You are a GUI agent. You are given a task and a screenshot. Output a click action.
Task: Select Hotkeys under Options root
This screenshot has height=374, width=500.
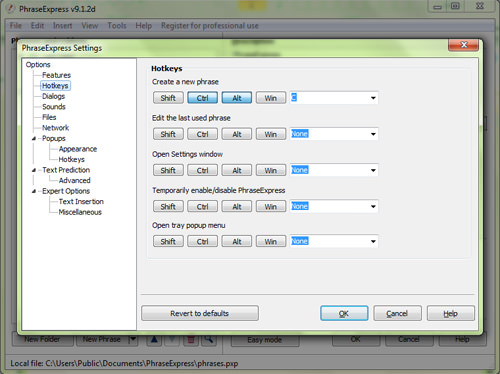(x=55, y=86)
